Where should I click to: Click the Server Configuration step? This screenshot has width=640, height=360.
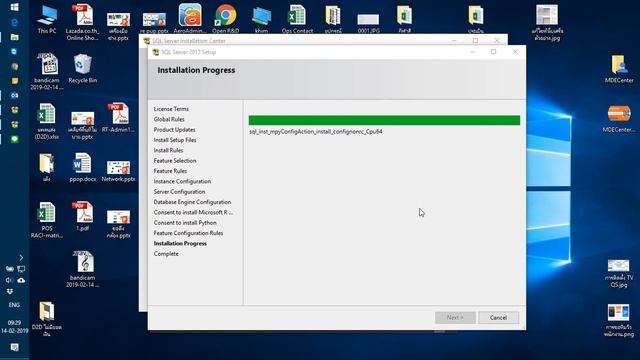179,192
